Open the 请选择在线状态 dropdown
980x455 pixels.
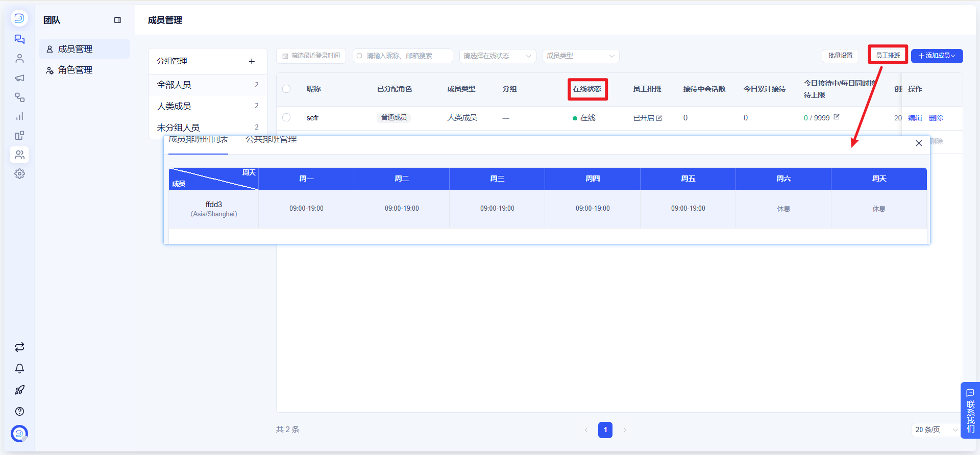pos(498,56)
